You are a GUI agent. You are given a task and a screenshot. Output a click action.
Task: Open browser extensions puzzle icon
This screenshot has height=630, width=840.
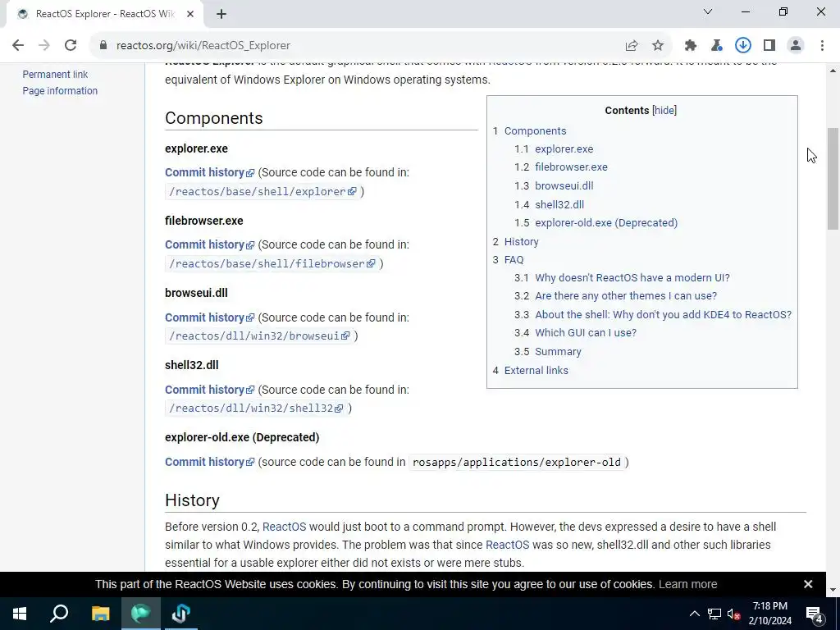pyautogui.click(x=691, y=46)
